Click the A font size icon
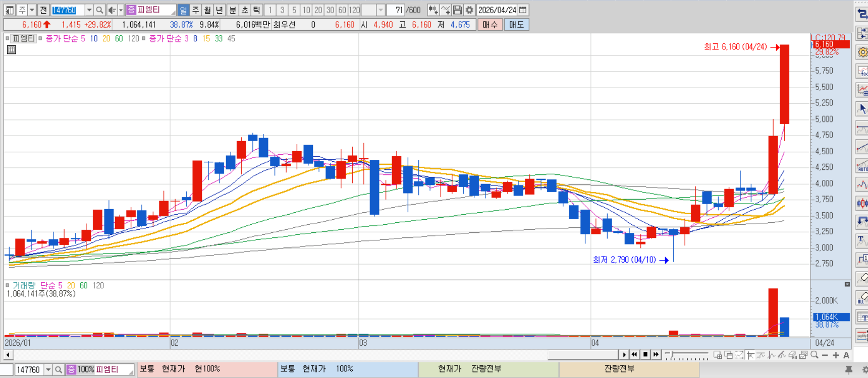 [x=846, y=355]
